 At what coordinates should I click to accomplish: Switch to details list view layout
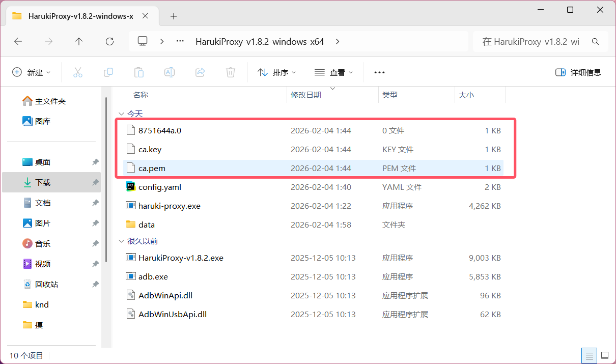click(589, 355)
